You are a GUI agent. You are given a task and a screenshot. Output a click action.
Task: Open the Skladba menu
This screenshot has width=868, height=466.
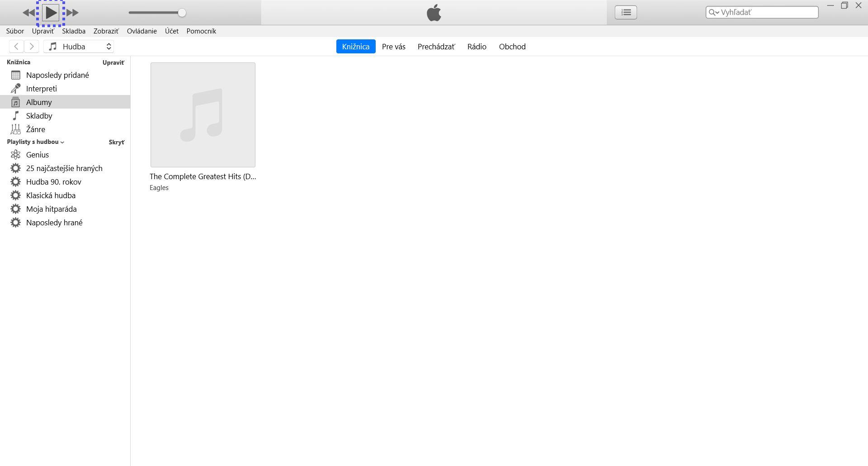point(74,31)
